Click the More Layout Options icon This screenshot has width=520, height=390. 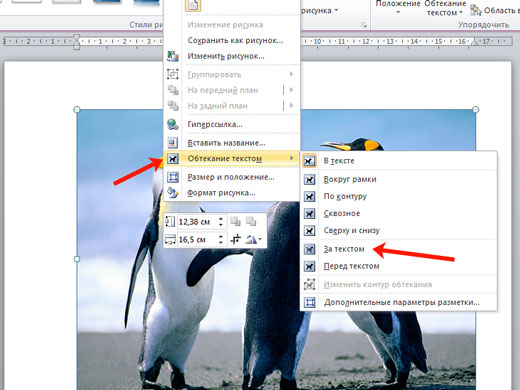(x=309, y=302)
